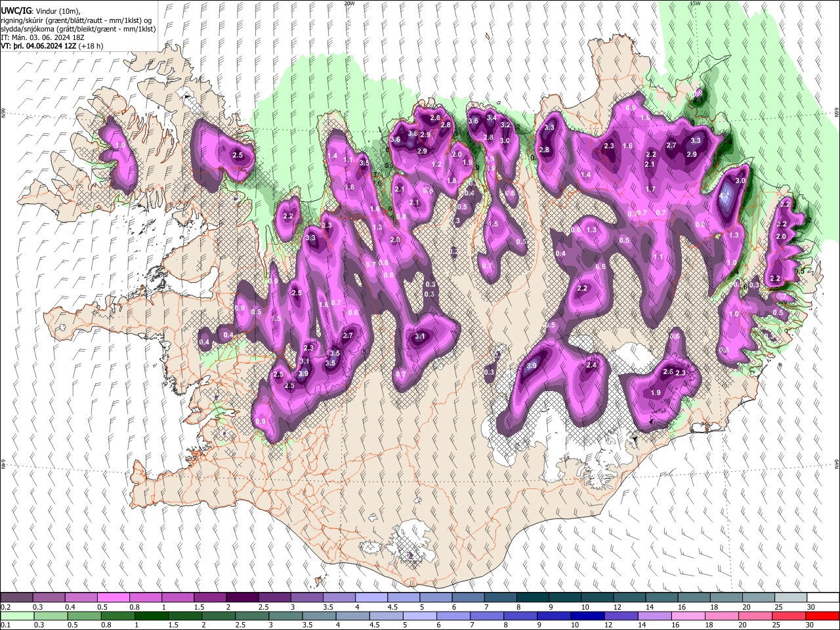The height and width of the screenshot is (630, 840).
Task: Click the "0.2" label on the snow scale
Action: pyautogui.click(x=5, y=607)
